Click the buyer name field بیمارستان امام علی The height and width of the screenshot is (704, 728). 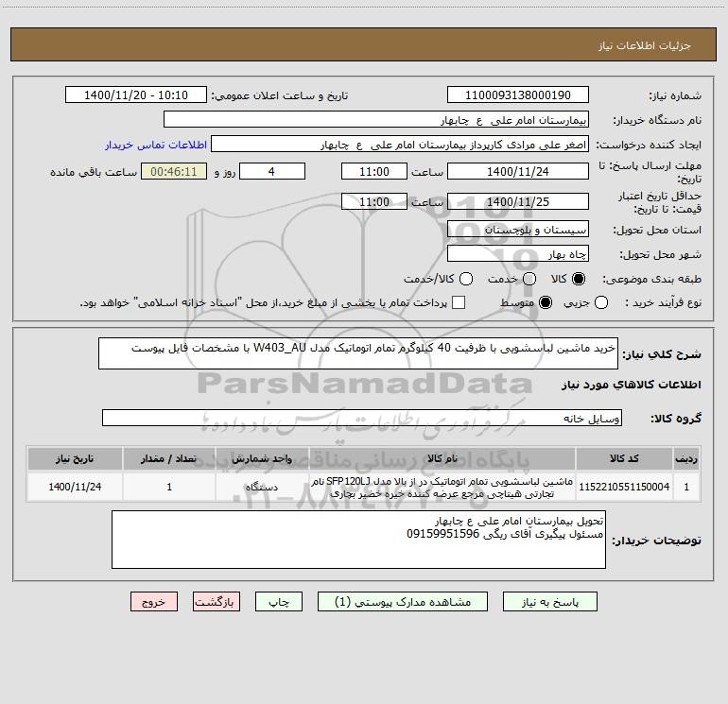376,120
